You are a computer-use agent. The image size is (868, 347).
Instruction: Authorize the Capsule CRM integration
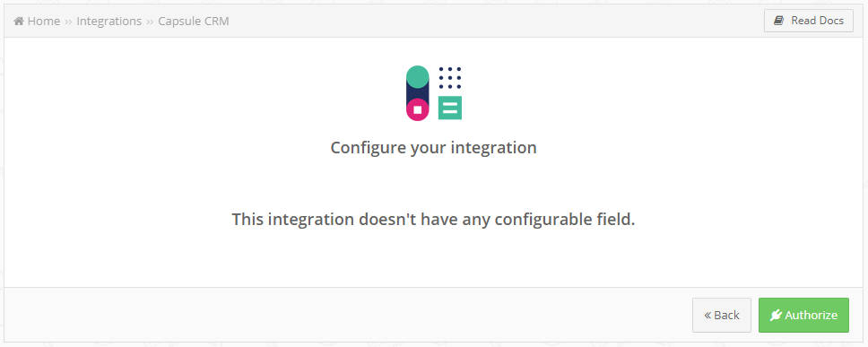tap(803, 315)
